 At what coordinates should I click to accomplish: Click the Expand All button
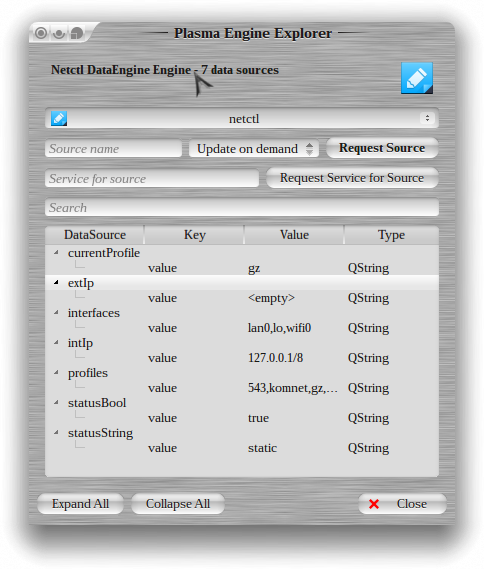click(80, 504)
